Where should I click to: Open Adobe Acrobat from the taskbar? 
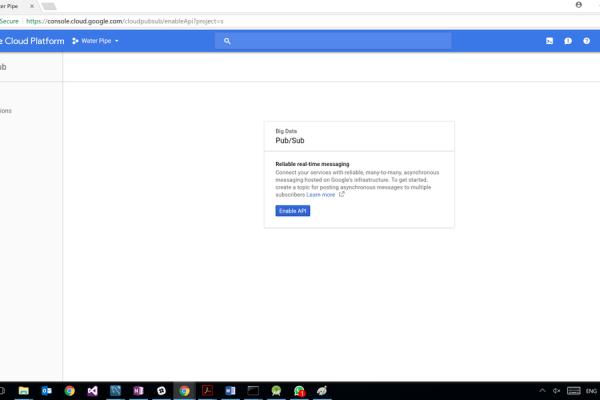[207, 391]
